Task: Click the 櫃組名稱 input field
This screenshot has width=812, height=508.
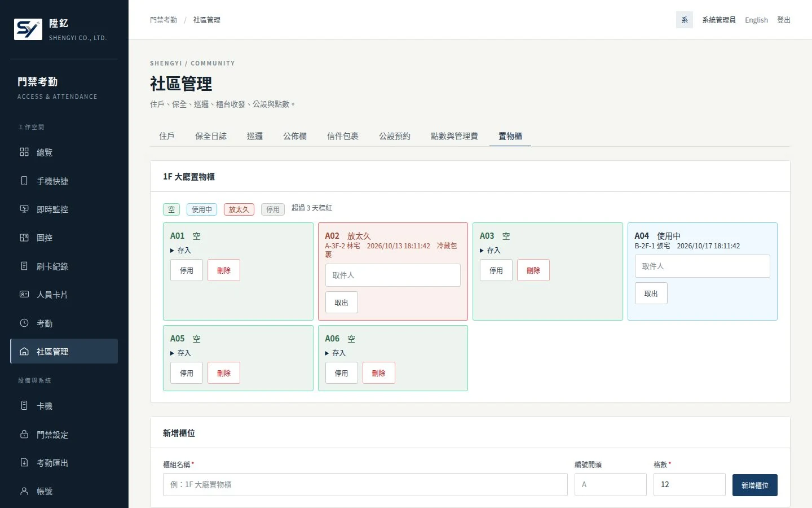Action: (x=365, y=485)
